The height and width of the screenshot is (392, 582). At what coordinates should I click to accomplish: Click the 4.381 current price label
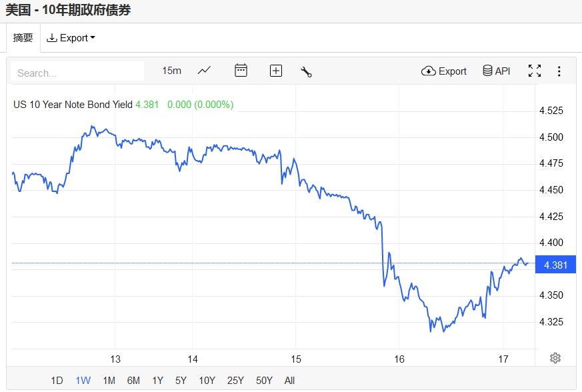tap(555, 265)
